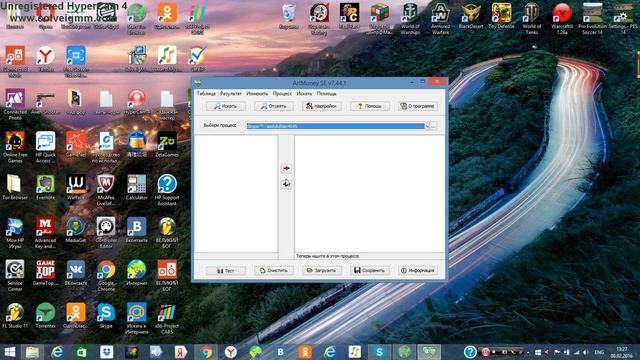Open the Recycle Bin desktop icon
The width and height of the screenshot is (640, 360).
pyautogui.click(x=289, y=16)
